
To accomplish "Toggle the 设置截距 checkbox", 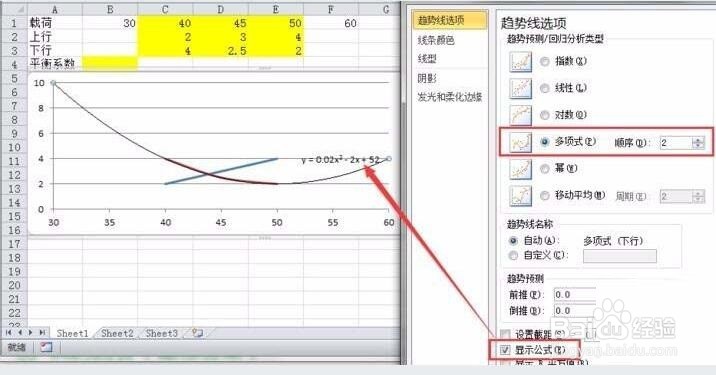I will pyautogui.click(x=505, y=335).
